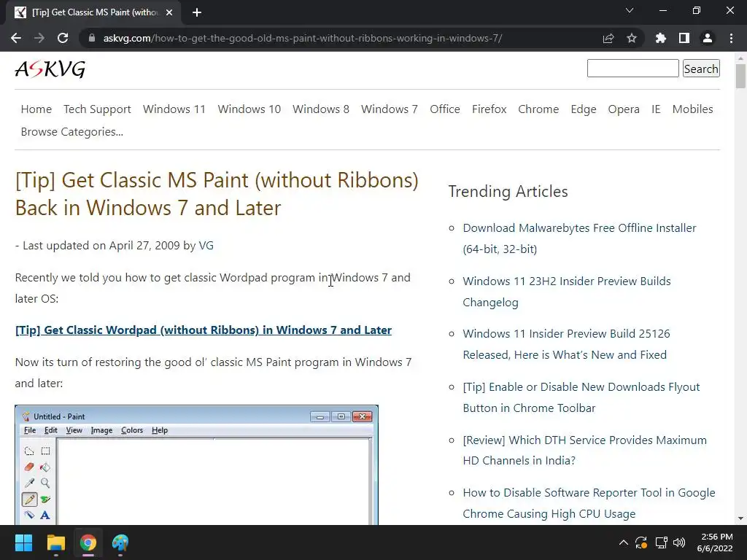Open the volume speaker tray icon
This screenshot has width=747, height=560.
(x=679, y=542)
